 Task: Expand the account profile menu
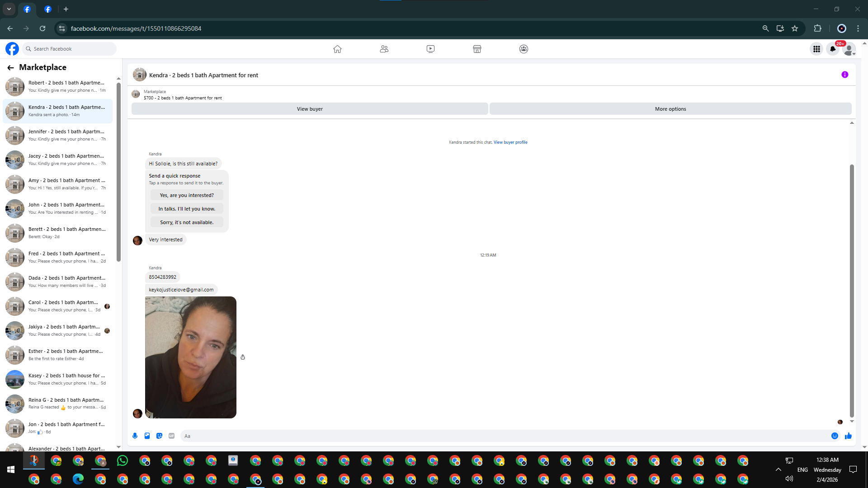[x=849, y=49]
